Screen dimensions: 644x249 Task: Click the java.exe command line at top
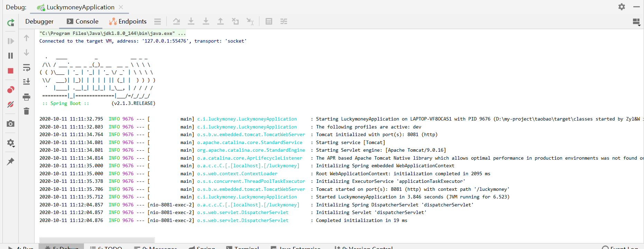(113, 33)
